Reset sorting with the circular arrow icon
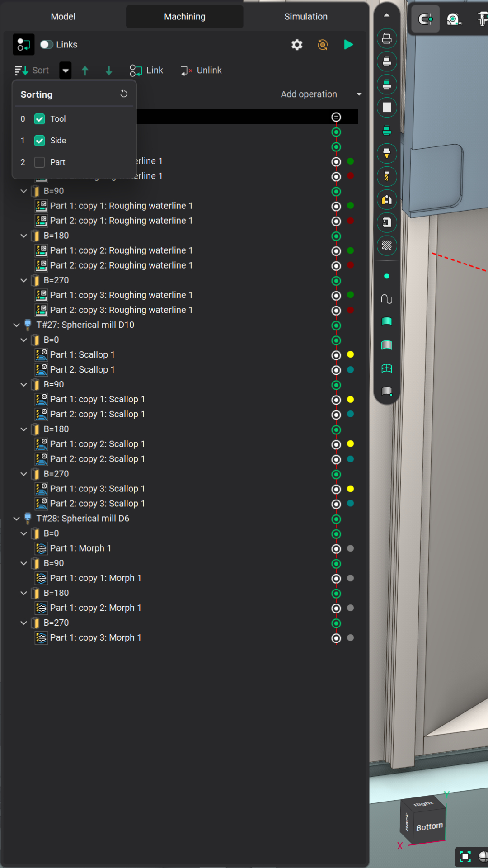This screenshot has width=488, height=868. point(124,94)
